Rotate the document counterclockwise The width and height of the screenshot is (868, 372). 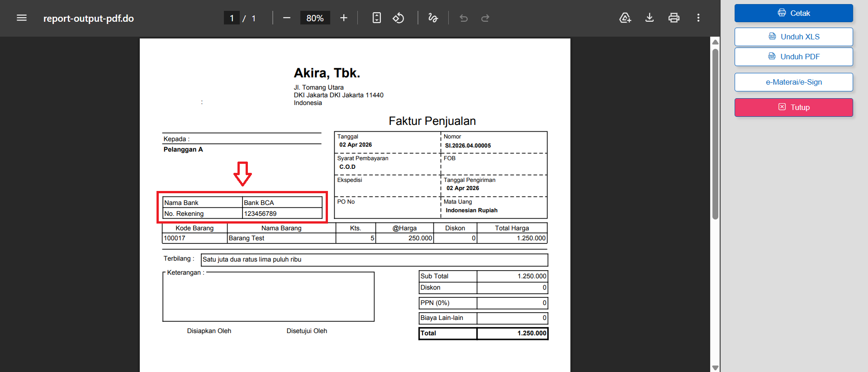point(398,18)
